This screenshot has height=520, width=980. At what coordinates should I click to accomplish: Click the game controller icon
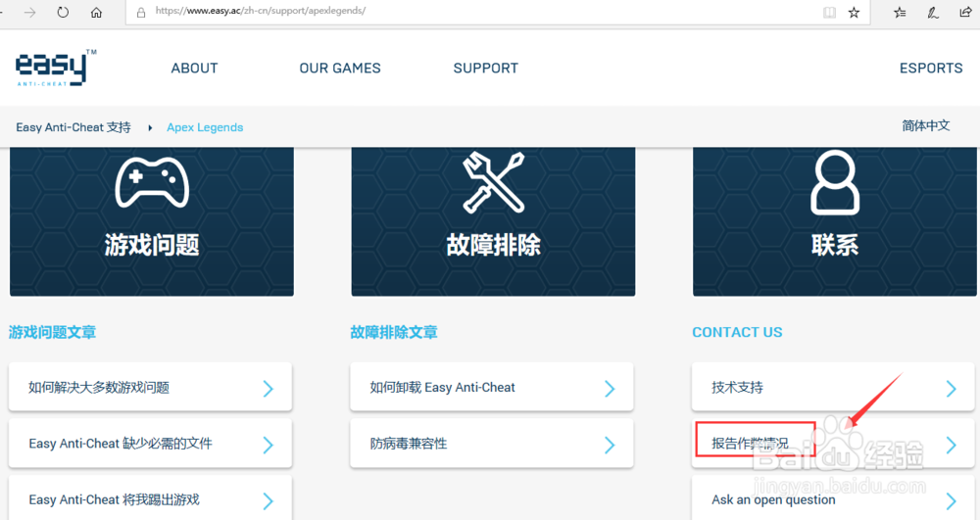click(152, 182)
